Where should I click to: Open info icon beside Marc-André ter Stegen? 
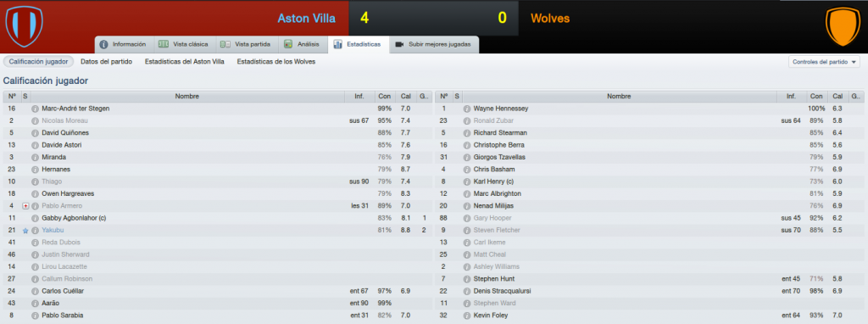(x=35, y=109)
